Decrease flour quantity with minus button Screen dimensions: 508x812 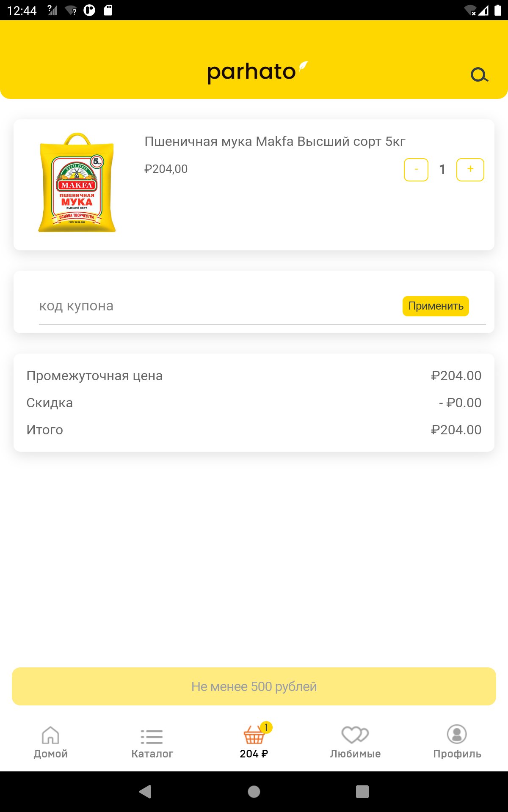click(x=416, y=170)
